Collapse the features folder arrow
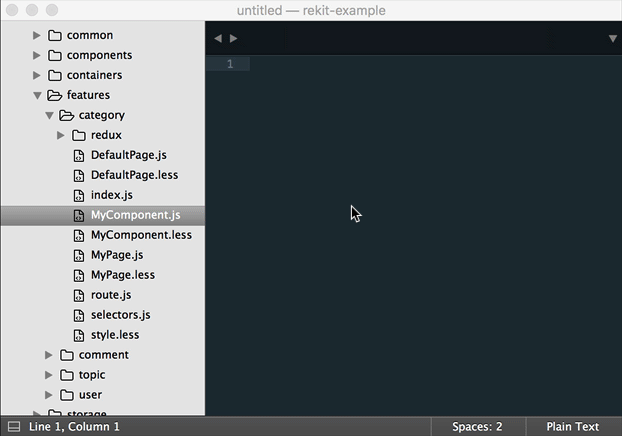 coord(37,95)
